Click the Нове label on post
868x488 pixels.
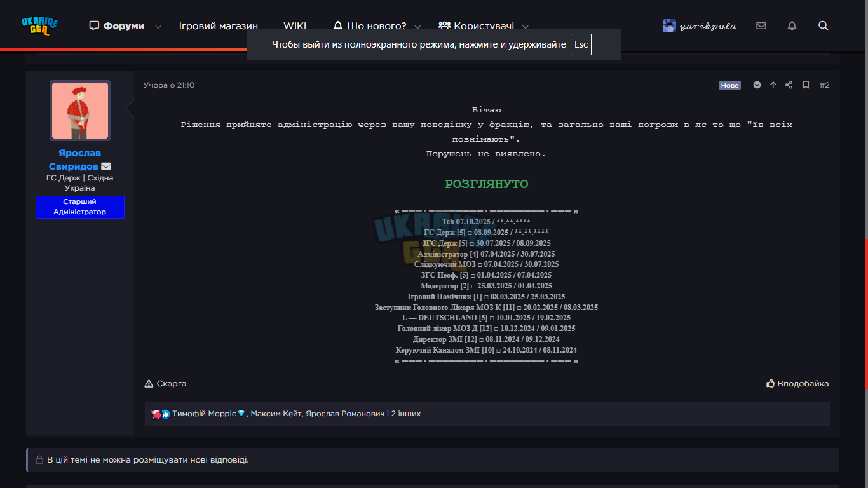tap(729, 85)
